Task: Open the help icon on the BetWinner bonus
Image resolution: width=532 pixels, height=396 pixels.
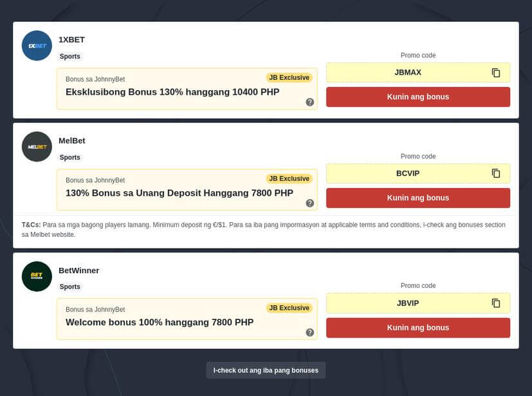Action: (x=309, y=332)
